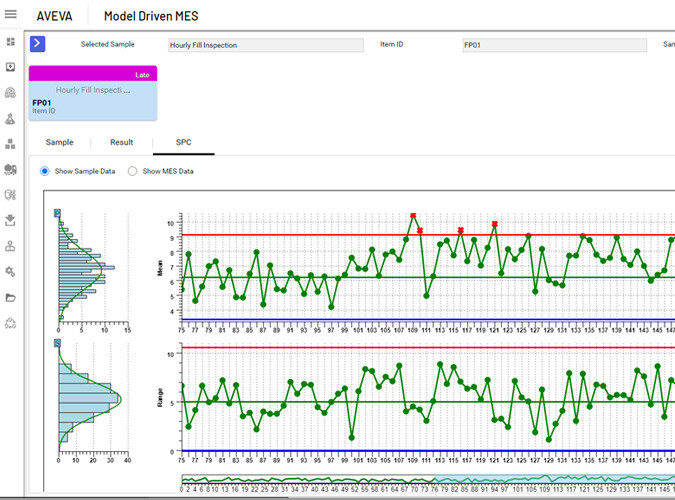Viewport: 675px width, 500px height.
Task: Click the open folder sidebar icon
Action: coord(11,297)
